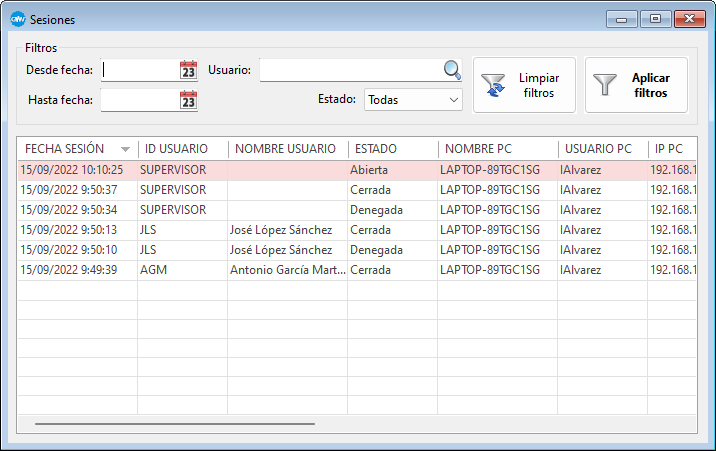Sort by ESTADO column header
The height and width of the screenshot is (451, 716).
392,149
